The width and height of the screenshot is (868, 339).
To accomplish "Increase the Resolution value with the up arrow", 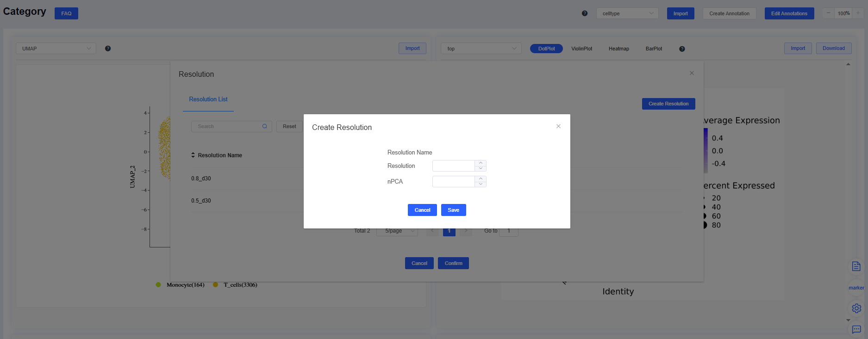I will tap(481, 163).
